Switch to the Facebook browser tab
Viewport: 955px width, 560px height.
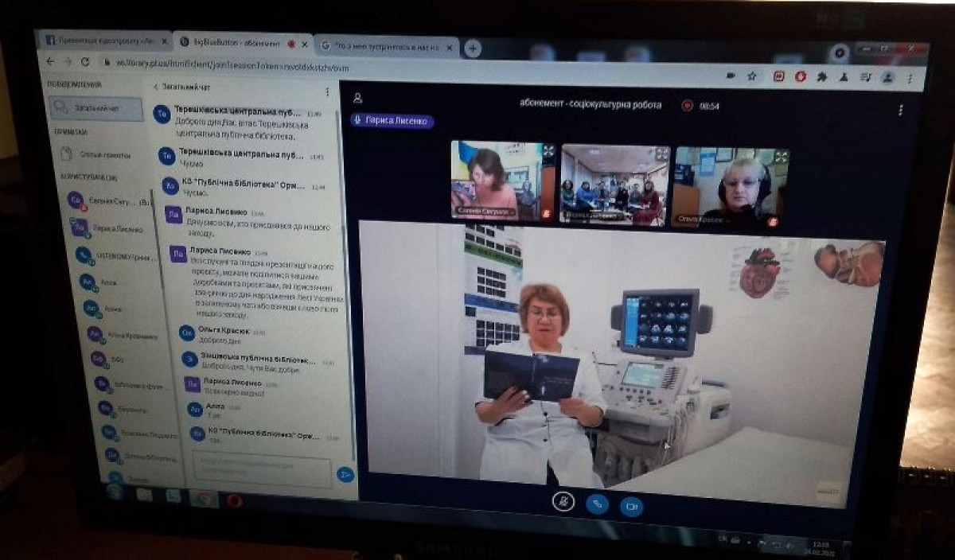[x=105, y=40]
